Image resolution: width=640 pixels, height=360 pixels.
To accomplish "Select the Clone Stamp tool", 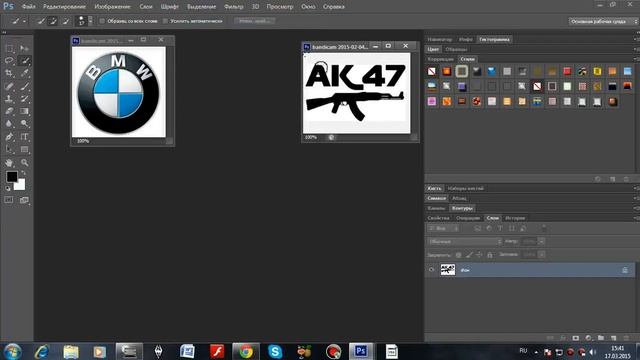I will tap(9, 99).
